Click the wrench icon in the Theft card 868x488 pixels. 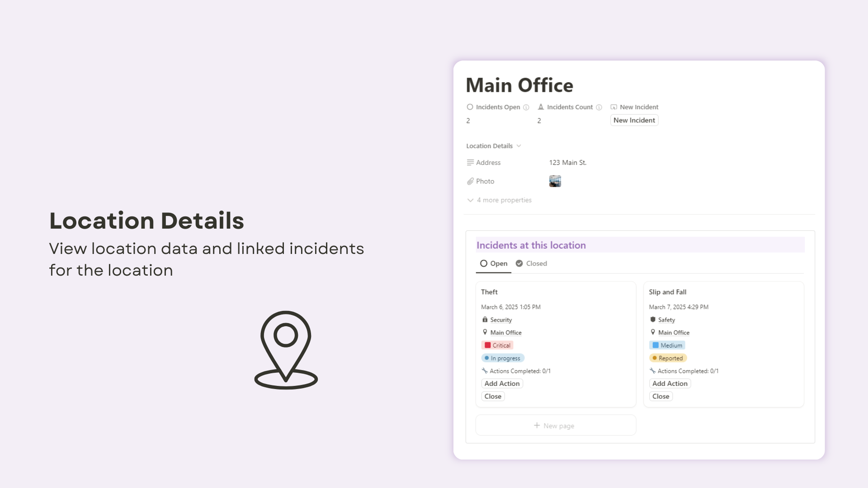tap(484, 371)
